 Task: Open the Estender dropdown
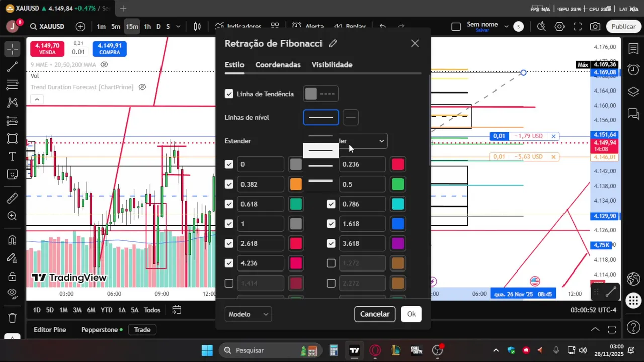click(362, 141)
